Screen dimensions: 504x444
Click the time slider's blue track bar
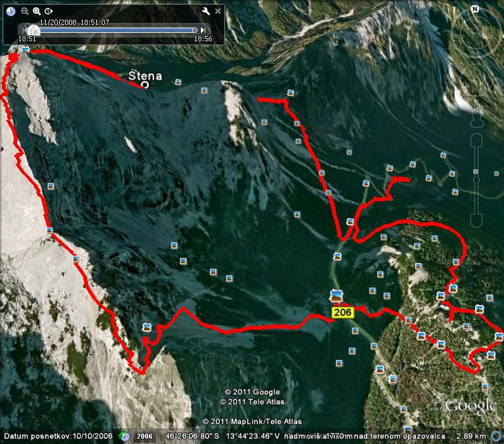117,30
